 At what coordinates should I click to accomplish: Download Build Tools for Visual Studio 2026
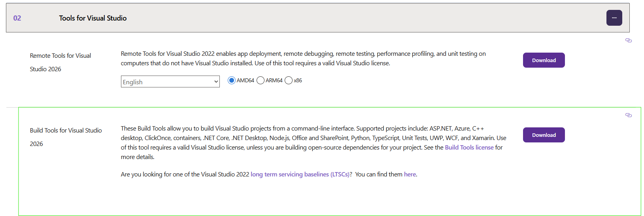click(544, 135)
